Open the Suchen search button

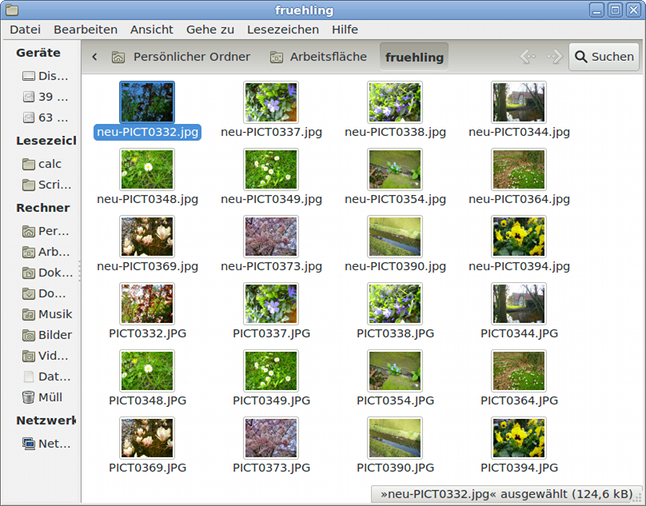click(x=604, y=57)
